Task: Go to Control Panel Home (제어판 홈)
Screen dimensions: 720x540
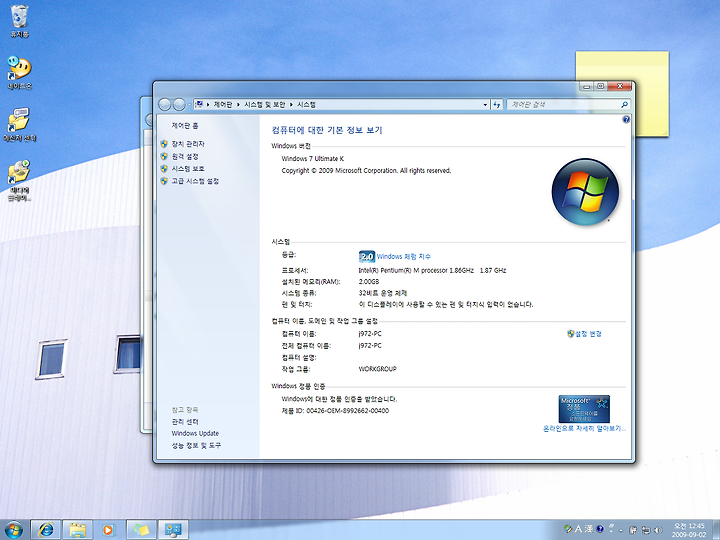Action: point(185,125)
